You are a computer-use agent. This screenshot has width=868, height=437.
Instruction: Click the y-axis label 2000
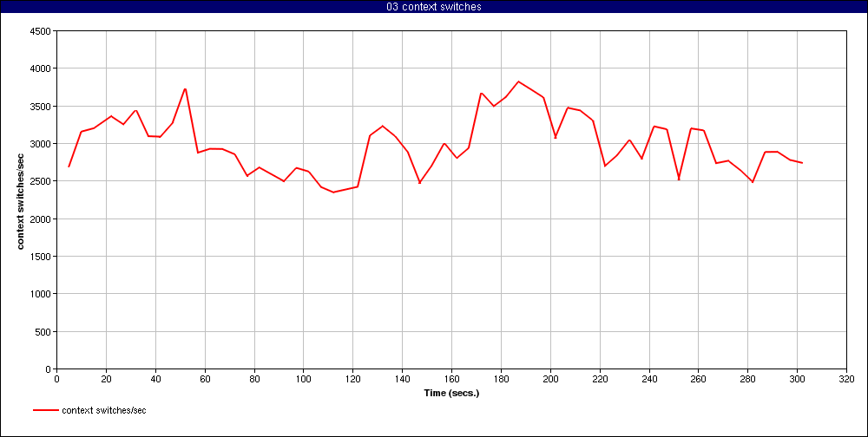42,219
